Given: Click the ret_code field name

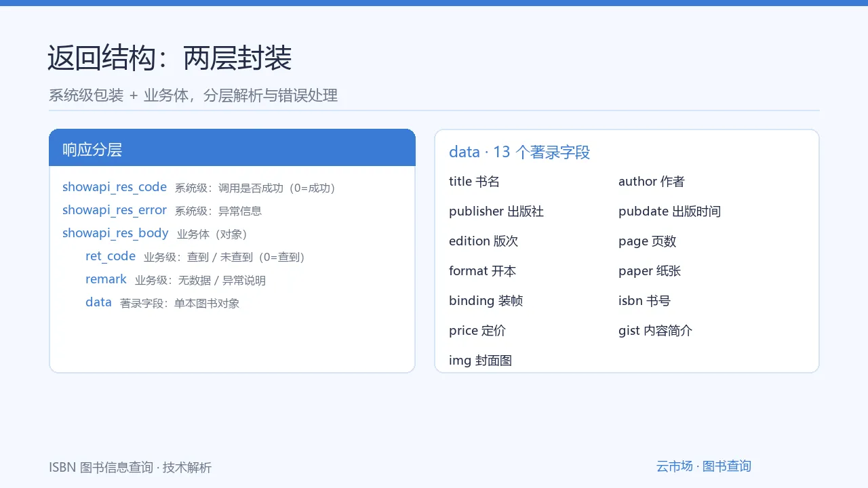Looking at the screenshot, I should tap(111, 256).
